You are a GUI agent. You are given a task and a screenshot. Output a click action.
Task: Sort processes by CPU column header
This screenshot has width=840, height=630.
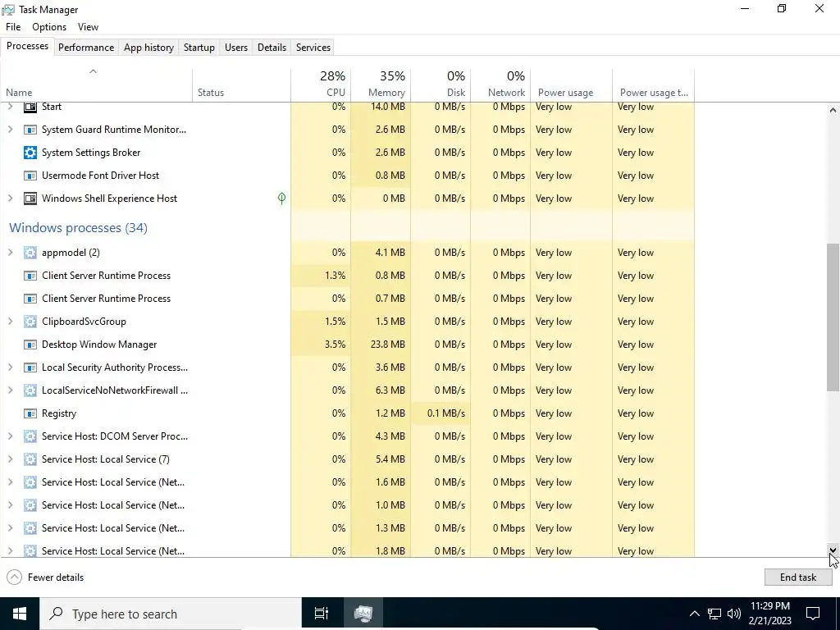pyautogui.click(x=321, y=84)
